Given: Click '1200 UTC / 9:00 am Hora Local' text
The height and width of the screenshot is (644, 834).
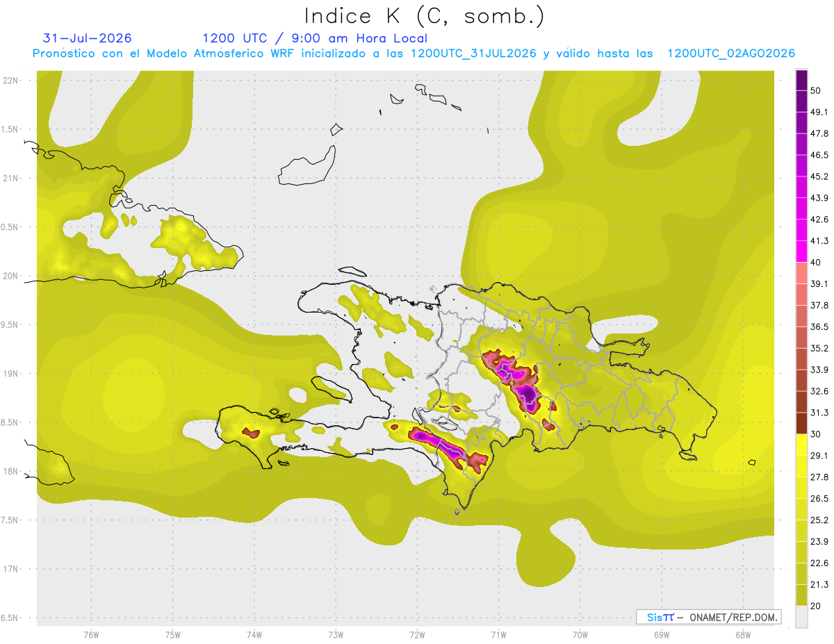Looking at the screenshot, I should click(x=315, y=38).
